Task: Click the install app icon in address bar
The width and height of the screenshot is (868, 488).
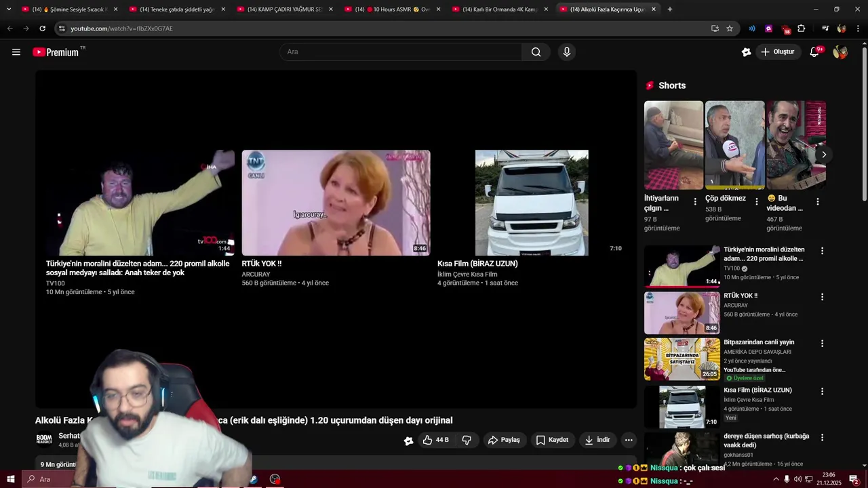Action: [x=715, y=28]
